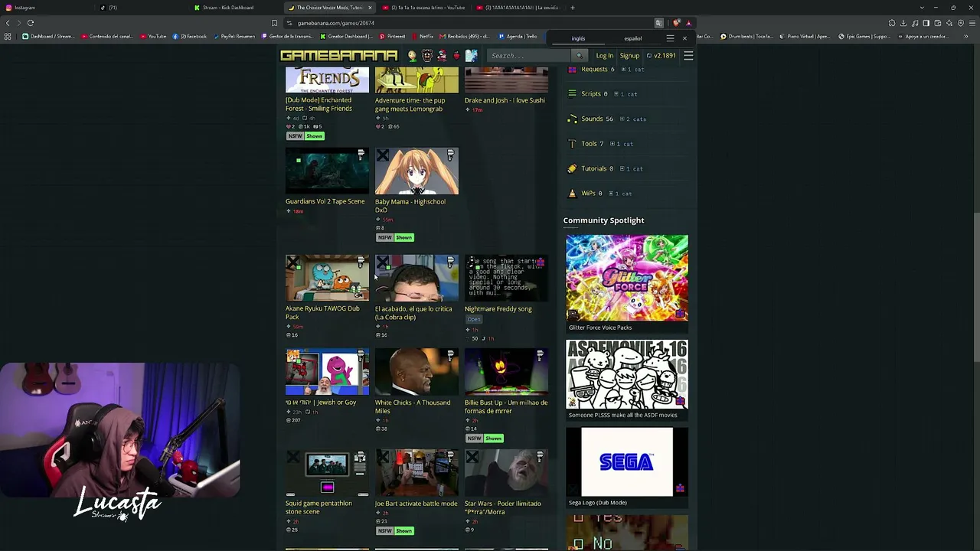The image size is (980, 551).
Task: Open the Sounds section link
Action: (592, 119)
